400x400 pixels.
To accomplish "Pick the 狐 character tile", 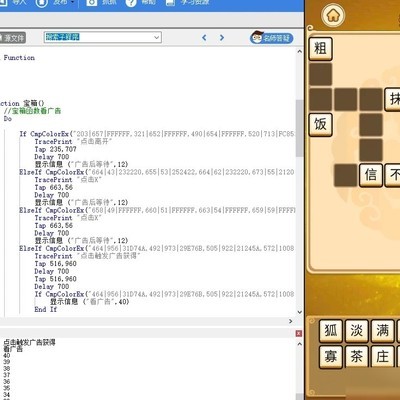I will [331, 331].
